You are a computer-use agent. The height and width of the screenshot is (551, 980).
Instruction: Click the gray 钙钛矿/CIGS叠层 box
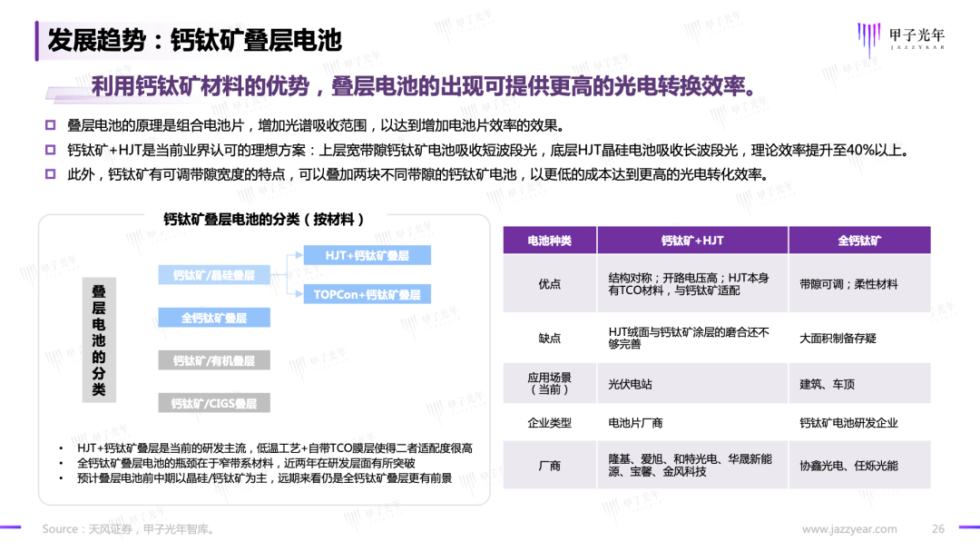pos(213,403)
